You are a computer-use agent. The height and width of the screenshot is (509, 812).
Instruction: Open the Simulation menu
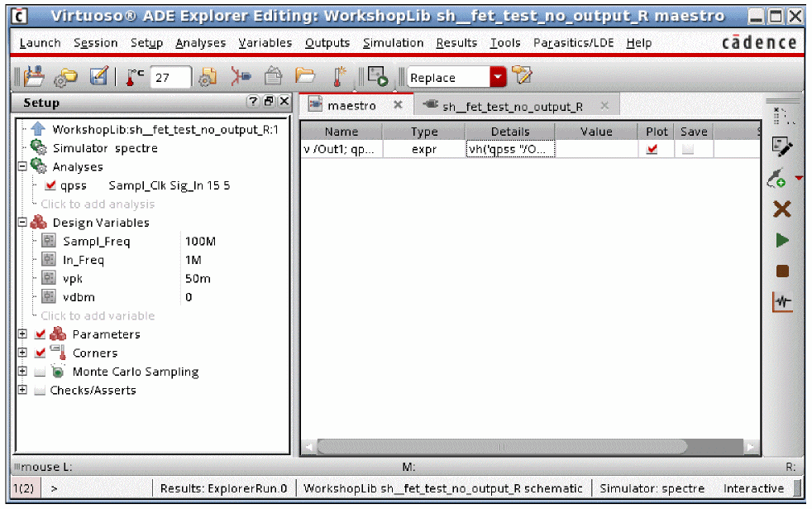393,43
